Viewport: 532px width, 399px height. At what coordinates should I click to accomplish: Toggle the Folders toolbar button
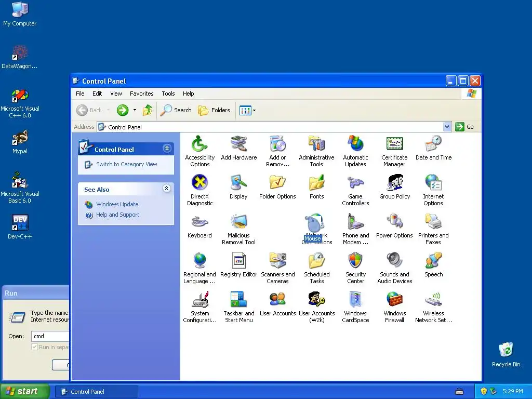214,110
